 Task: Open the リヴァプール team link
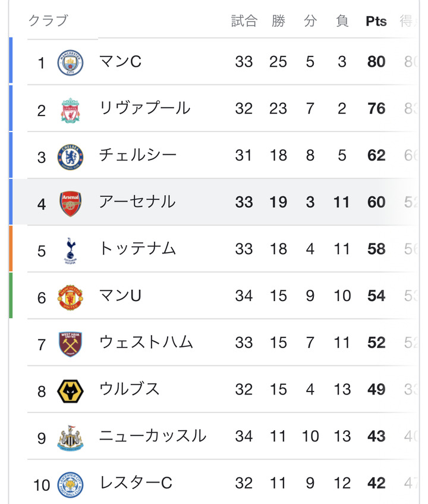(x=144, y=108)
